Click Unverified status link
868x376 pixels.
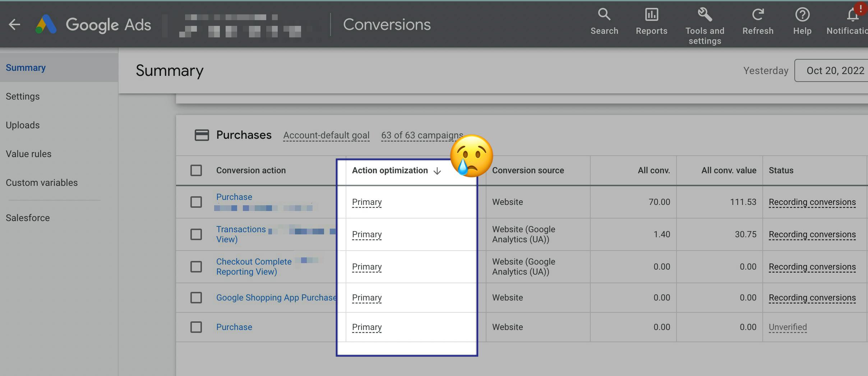788,327
